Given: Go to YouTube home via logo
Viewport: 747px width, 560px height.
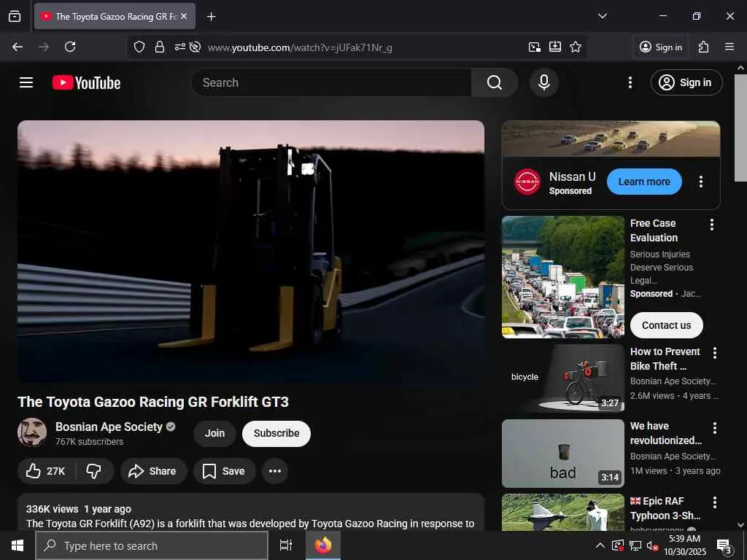Looking at the screenshot, I should [x=86, y=82].
